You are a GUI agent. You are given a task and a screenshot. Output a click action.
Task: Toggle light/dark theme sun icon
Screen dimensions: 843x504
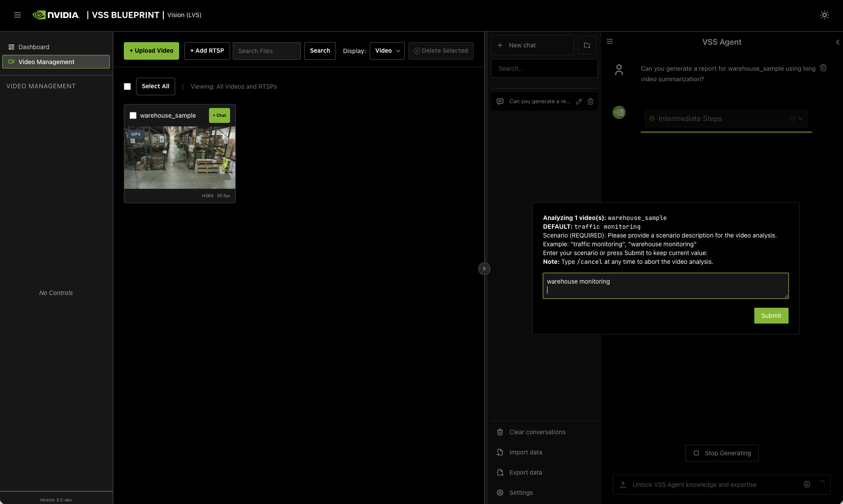[x=825, y=15]
